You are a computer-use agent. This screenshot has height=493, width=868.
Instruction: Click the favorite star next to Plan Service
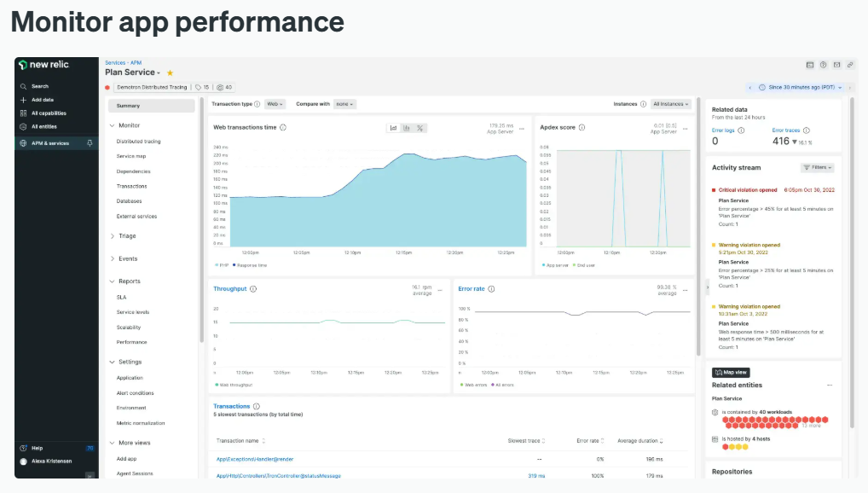coord(170,73)
